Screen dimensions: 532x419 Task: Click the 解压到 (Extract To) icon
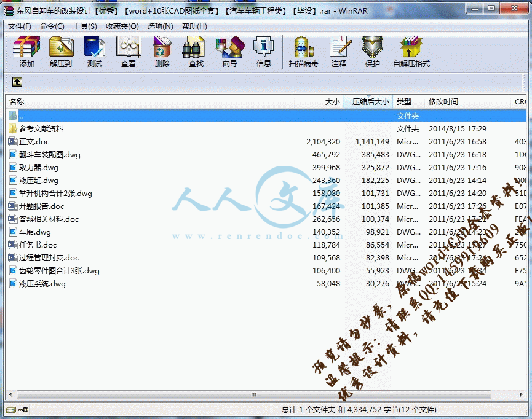[61, 47]
